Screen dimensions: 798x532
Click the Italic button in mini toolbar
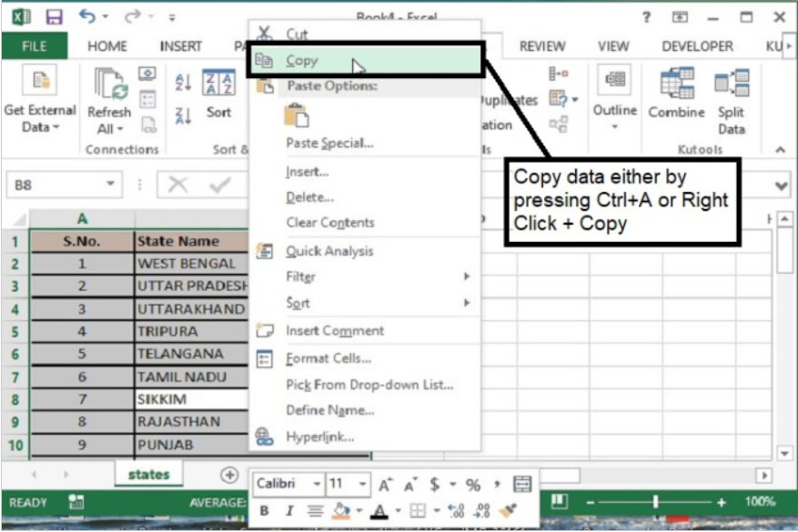pos(289,511)
